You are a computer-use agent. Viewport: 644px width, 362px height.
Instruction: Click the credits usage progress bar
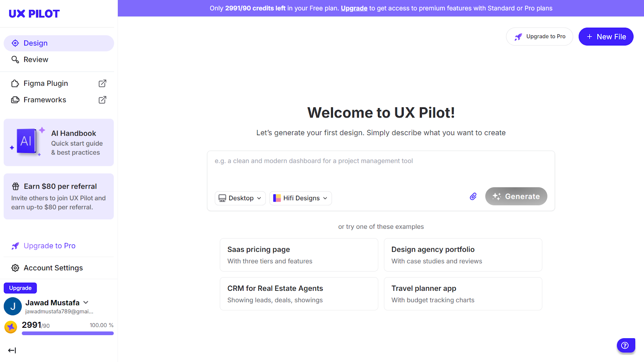coord(68,333)
